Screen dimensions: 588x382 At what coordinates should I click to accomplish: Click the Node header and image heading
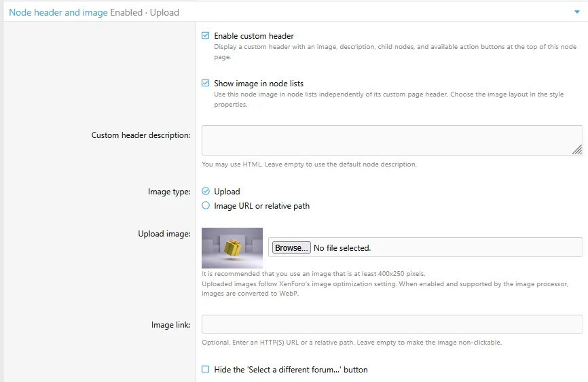coord(58,12)
